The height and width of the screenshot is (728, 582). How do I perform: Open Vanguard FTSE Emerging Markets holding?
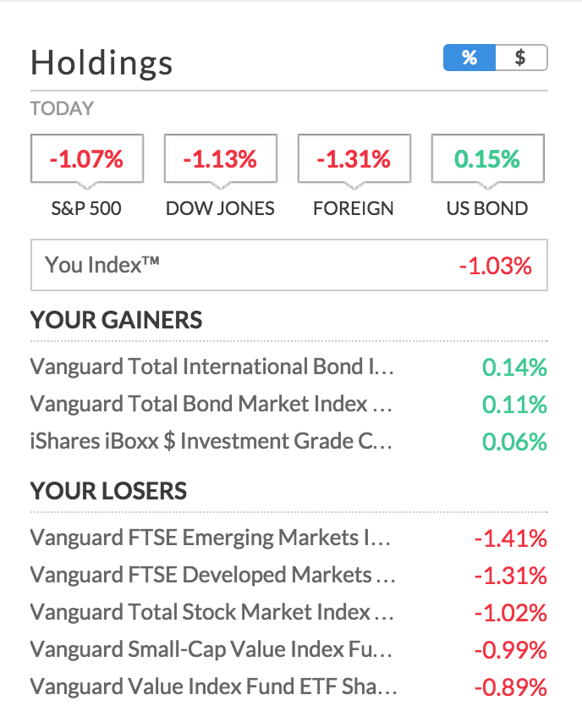(x=211, y=538)
